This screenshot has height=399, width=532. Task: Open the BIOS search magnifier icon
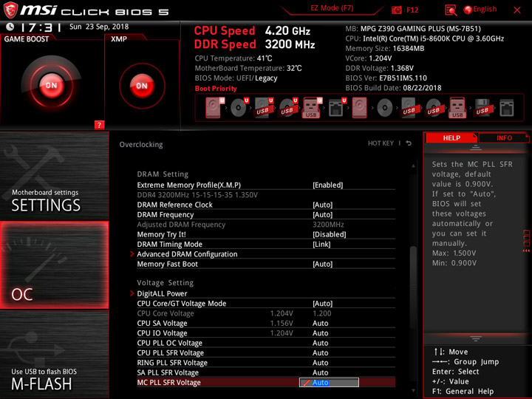click(451, 10)
